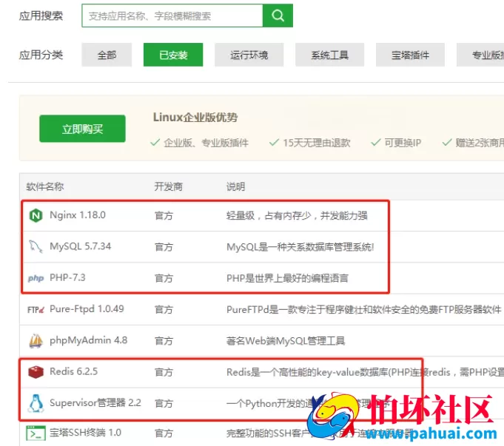Click the Redis key-value description text

click(365, 372)
